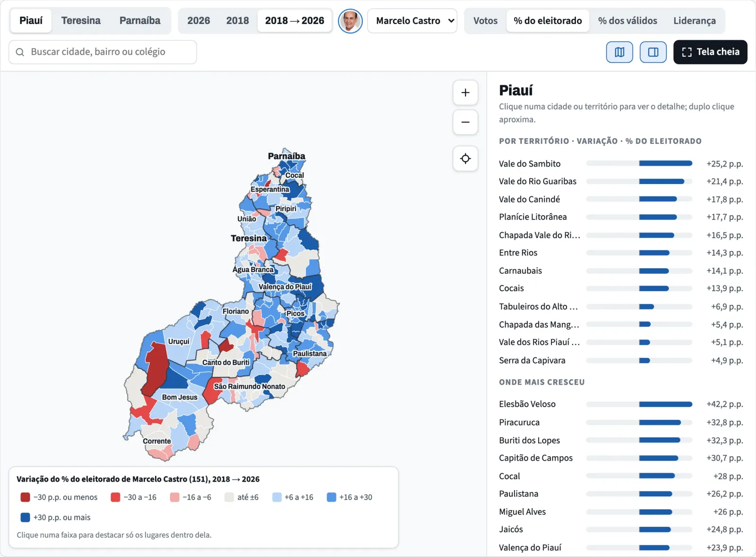This screenshot has width=756, height=557.
Task: Select the Planície Litorânea territory row
Action: tap(621, 217)
